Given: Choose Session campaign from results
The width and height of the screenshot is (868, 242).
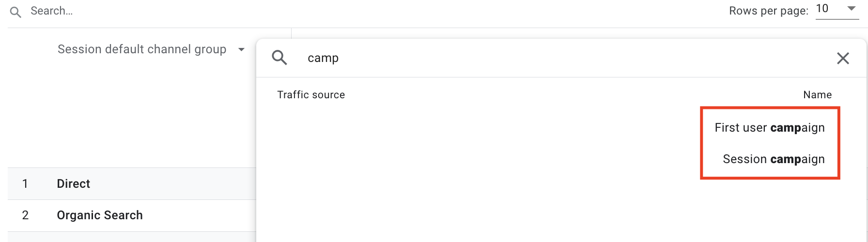Looking at the screenshot, I should coord(773,159).
